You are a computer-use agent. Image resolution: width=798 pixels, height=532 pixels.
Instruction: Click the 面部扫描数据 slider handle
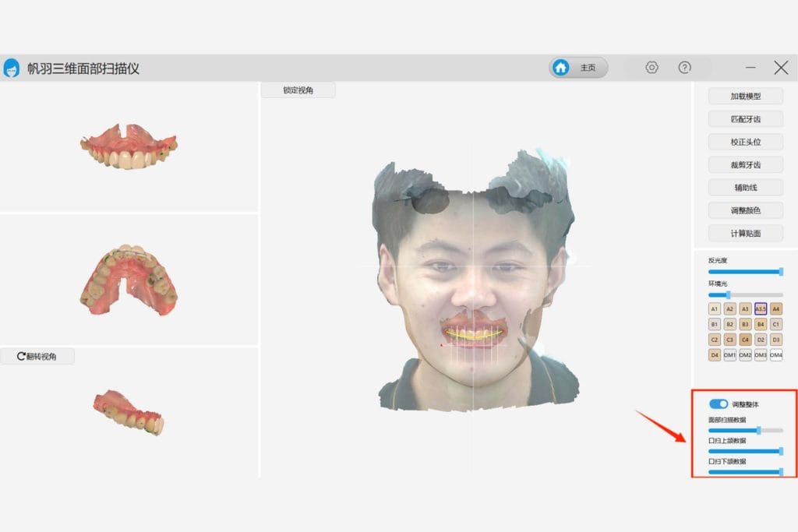pos(759,428)
